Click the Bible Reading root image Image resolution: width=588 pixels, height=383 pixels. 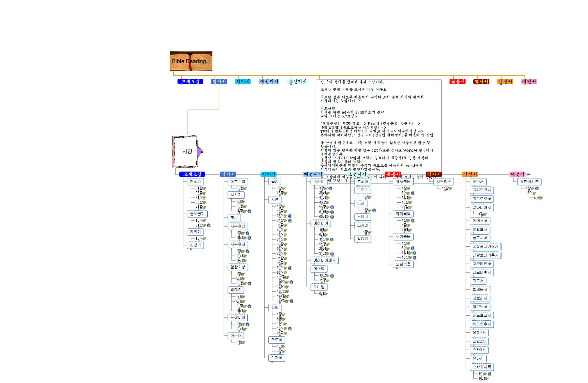(x=191, y=61)
